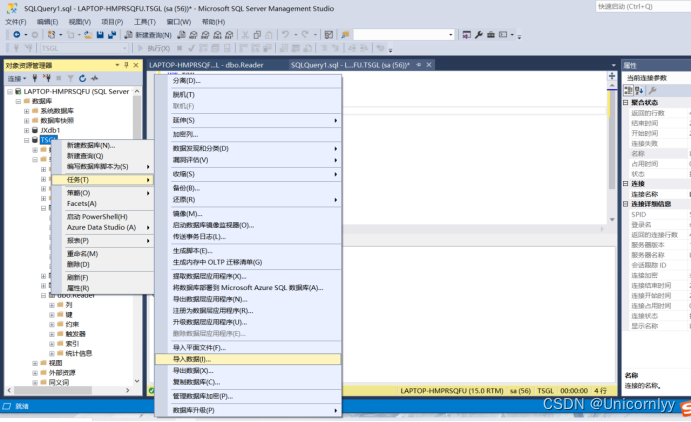Screen dimensions: 691x422
Task: Choose 重命名(M) in the context menu
Action: pos(103,254)
